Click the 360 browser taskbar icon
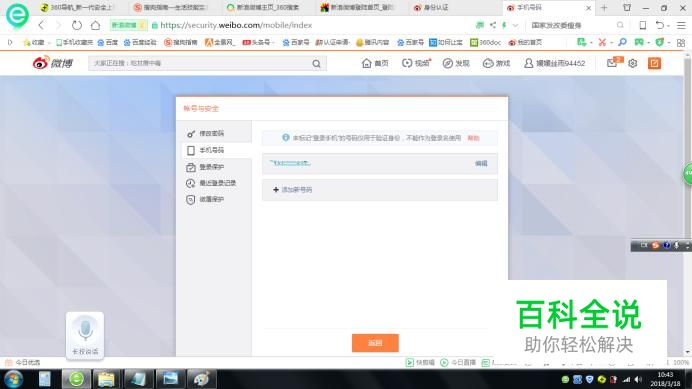The height and width of the screenshot is (389, 692). pos(76,379)
